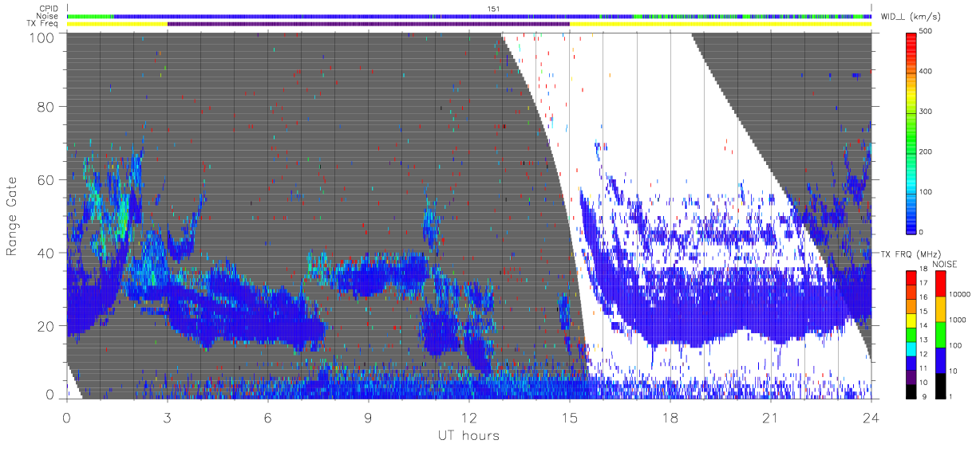Viewport: 980px width, 452px height.
Task: Click the CPID value "151"
Action: pos(492,8)
